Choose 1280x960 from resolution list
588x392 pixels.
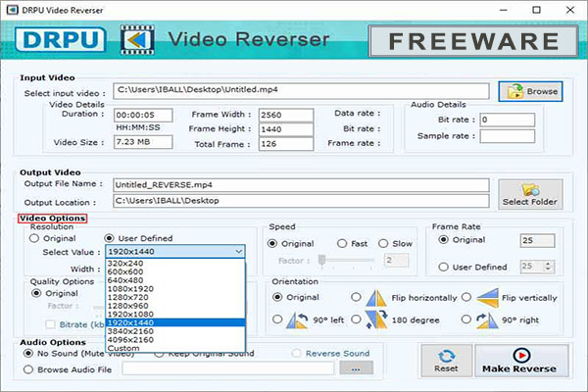coord(175,306)
